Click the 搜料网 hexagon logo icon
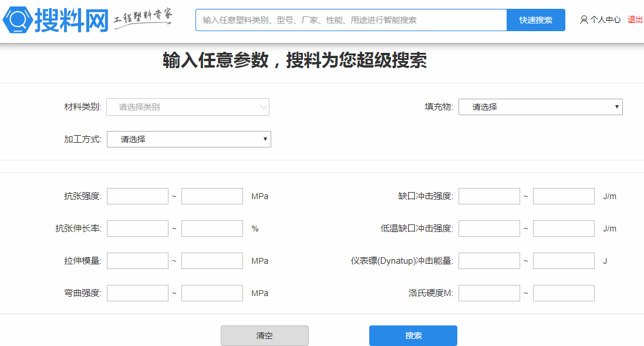Viewport: 644px width, 346px height. pyautogui.click(x=18, y=19)
